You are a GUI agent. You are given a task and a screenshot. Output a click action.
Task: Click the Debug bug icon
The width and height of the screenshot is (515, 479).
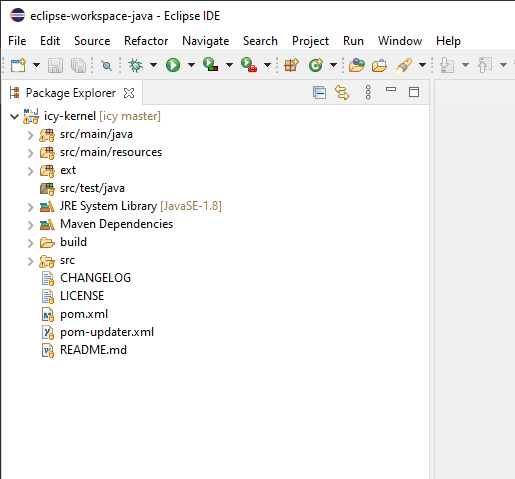136,65
